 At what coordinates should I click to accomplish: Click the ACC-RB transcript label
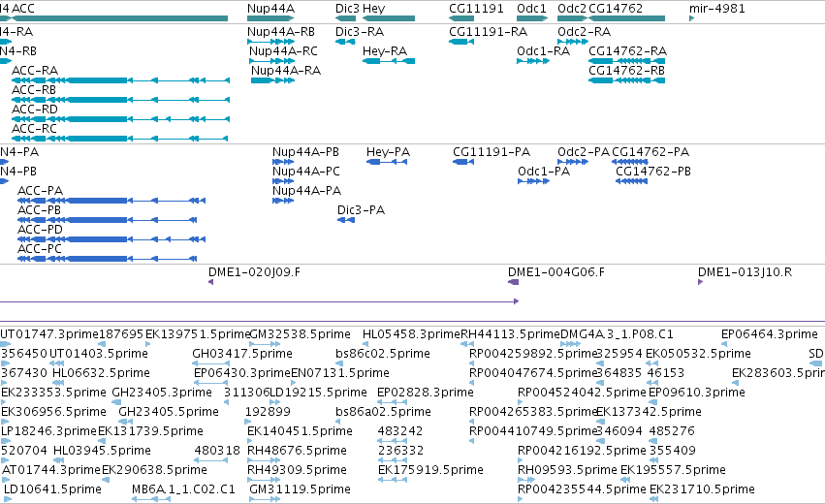point(34,90)
